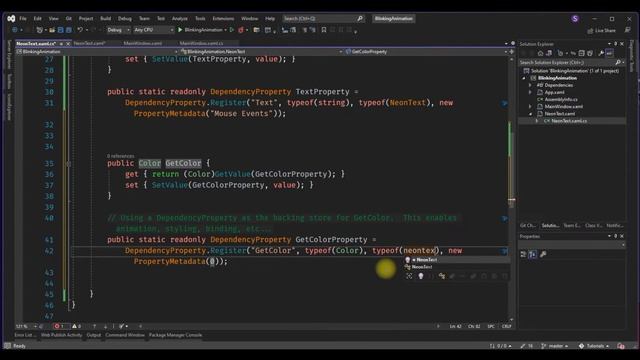Click Start Without Debugging outline play icon
This screenshot has width=640, height=360.
click(232, 30)
